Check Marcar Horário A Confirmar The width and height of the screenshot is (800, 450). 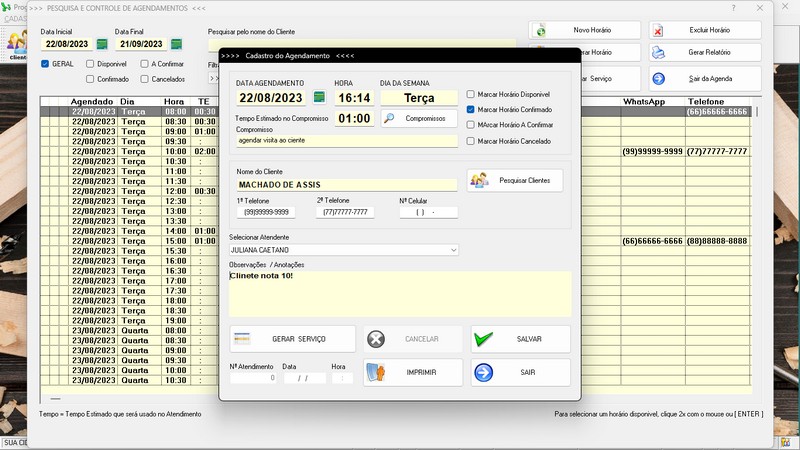pos(470,125)
